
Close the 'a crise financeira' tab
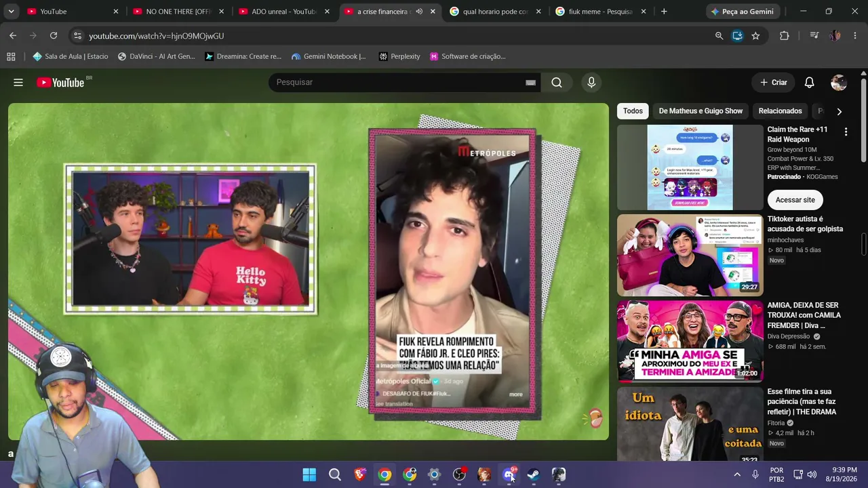pos(433,12)
